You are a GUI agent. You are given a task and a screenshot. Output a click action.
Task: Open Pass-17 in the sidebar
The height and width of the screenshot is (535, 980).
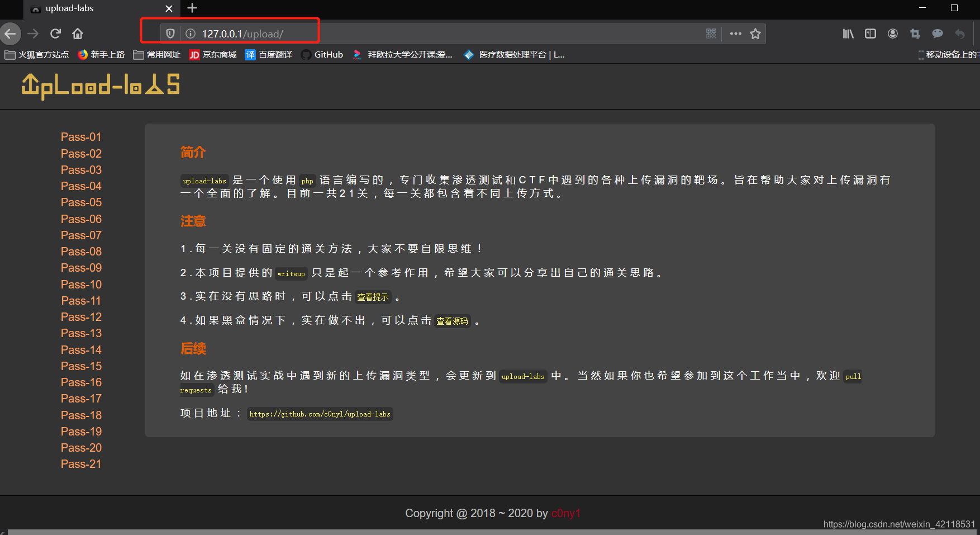pos(81,399)
